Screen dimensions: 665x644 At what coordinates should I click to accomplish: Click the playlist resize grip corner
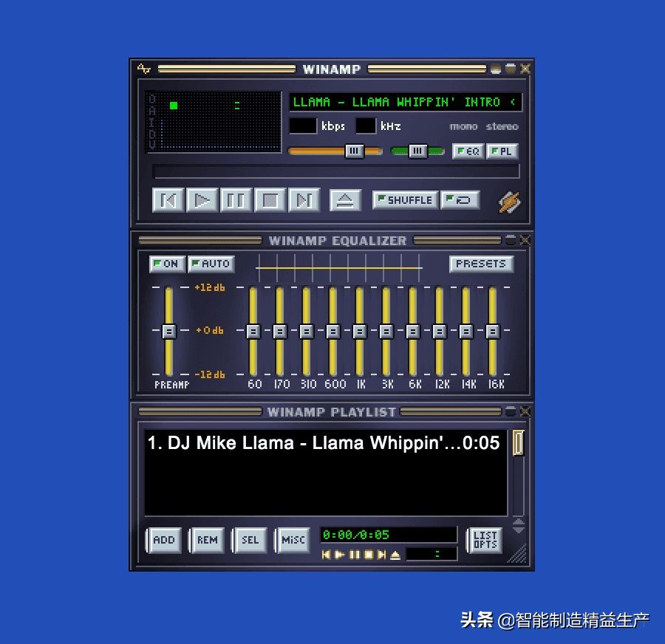[518, 555]
